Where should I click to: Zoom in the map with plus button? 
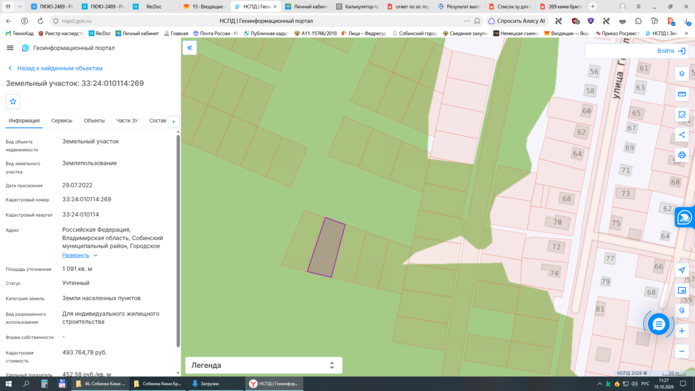[682, 331]
